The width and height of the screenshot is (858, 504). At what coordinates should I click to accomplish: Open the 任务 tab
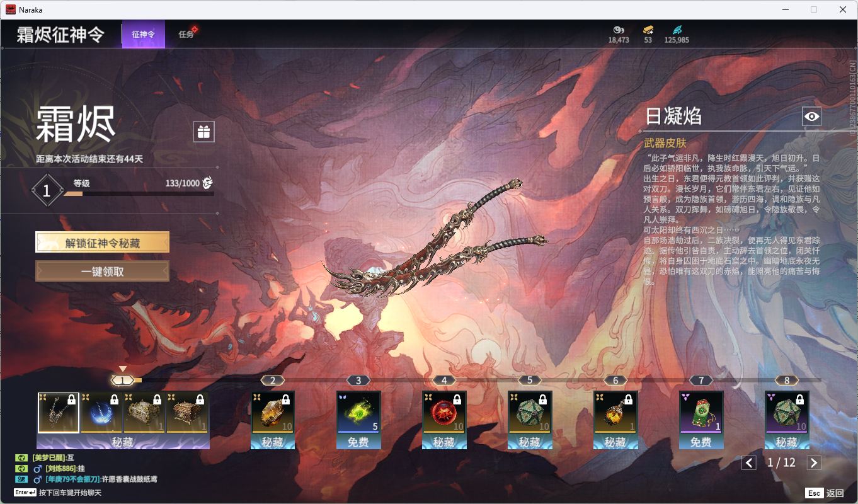(186, 34)
